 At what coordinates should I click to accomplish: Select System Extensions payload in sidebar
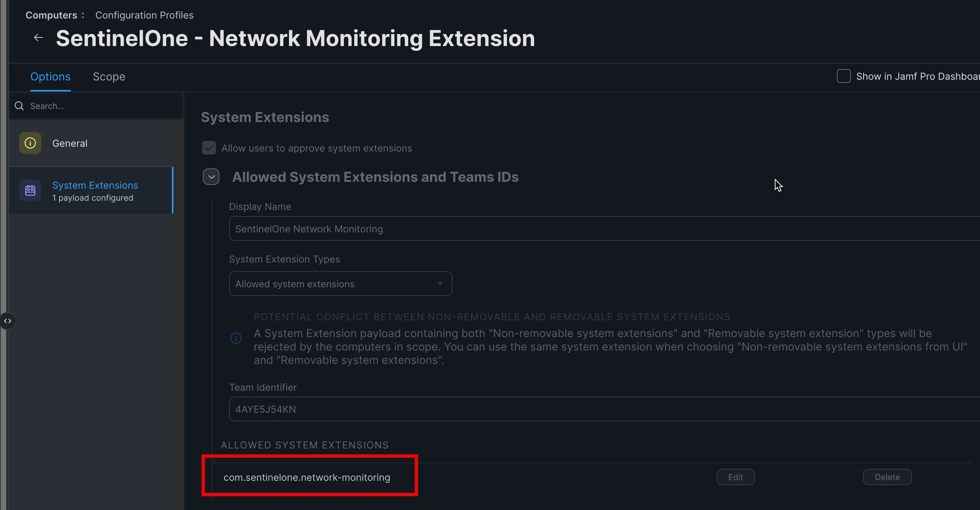(x=91, y=190)
